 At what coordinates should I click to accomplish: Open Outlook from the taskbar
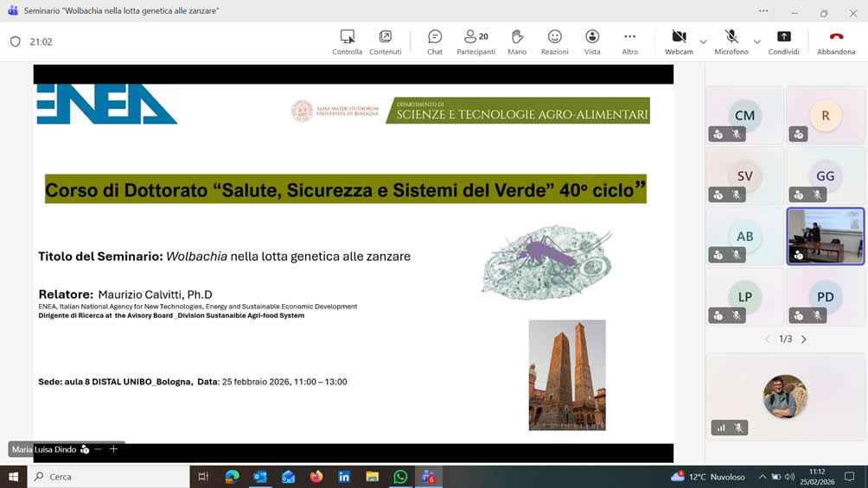click(260, 477)
